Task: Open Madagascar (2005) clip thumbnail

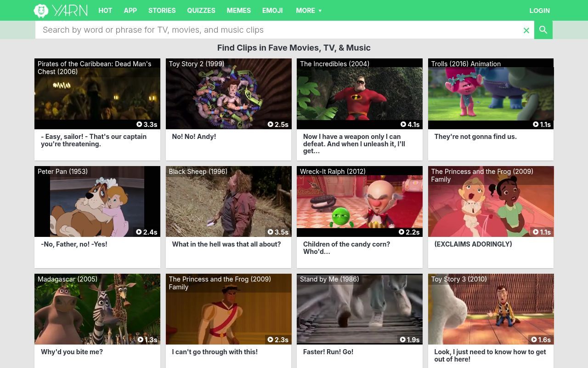Action: tap(97, 309)
